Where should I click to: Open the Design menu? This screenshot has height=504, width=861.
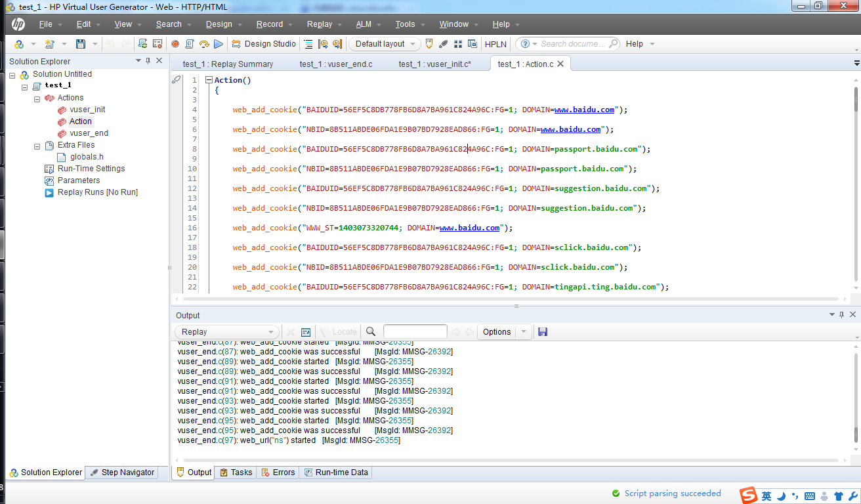(219, 24)
